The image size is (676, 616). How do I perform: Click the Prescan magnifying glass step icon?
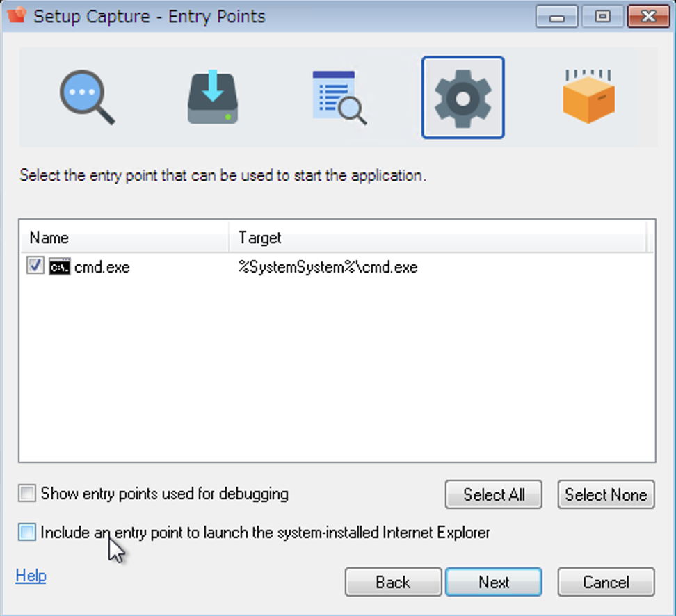click(87, 97)
